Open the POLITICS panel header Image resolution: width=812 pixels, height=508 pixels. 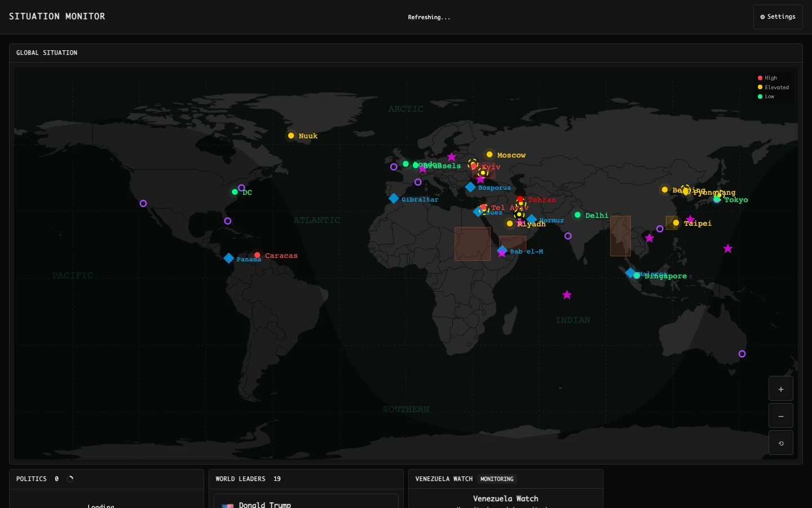pos(107,479)
